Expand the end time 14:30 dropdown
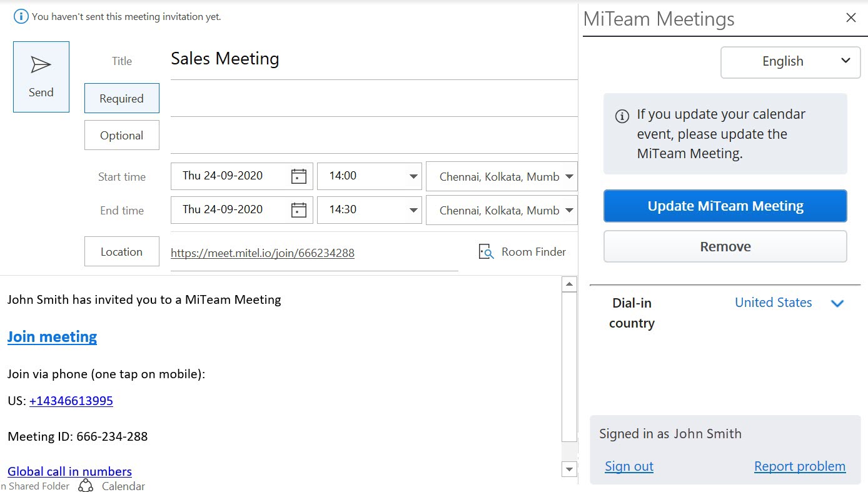The height and width of the screenshot is (492, 868). pos(413,210)
